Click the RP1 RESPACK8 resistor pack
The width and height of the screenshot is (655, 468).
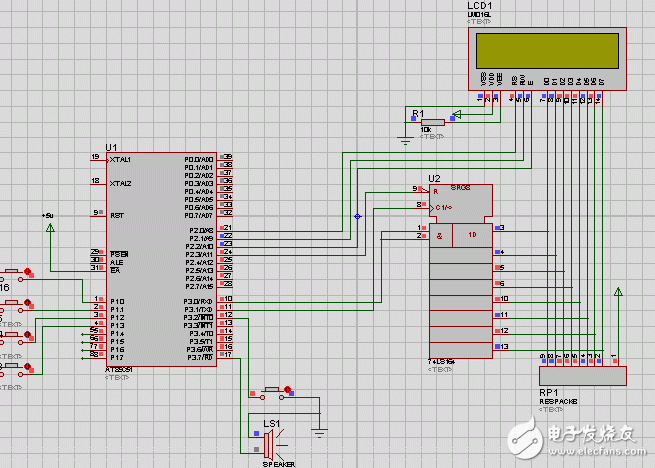(582, 375)
